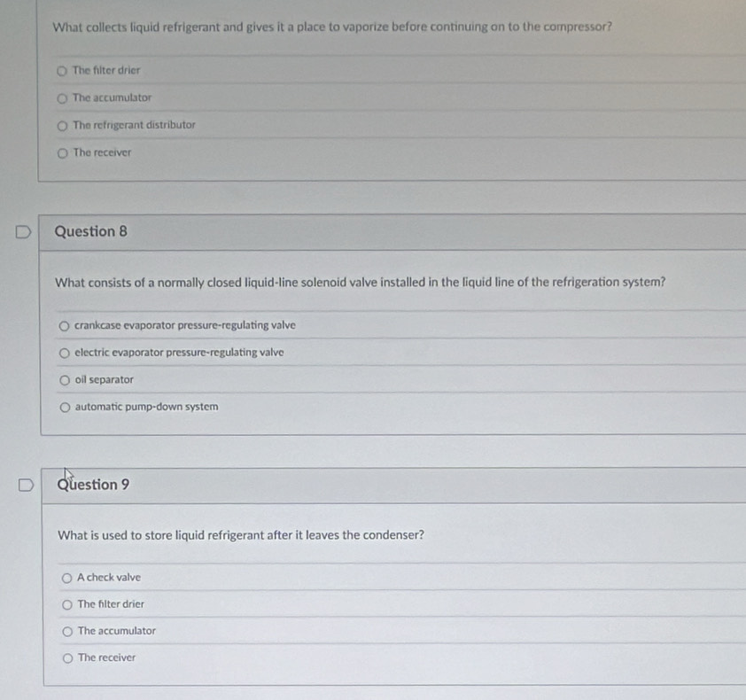Viewport: 746px width, 700px height.
Task: Choose 'electric evaporator pressure-regulating valve' option
Action: pyautogui.click(x=64, y=353)
